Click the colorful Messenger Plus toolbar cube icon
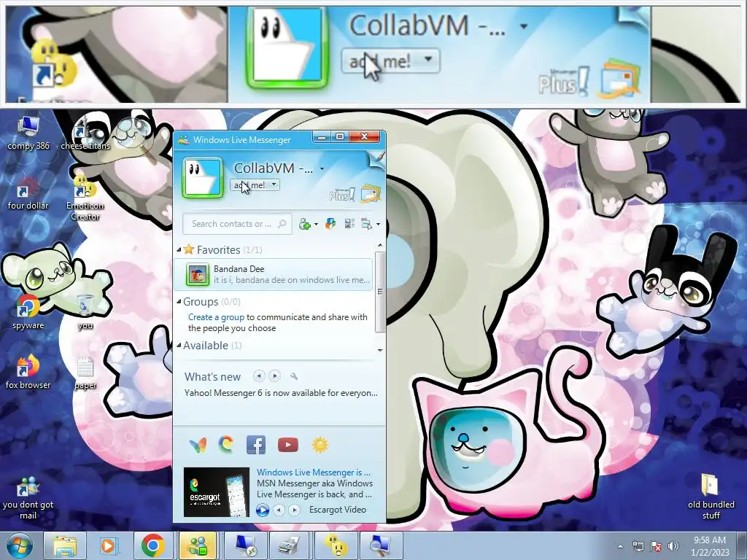 tap(330, 224)
